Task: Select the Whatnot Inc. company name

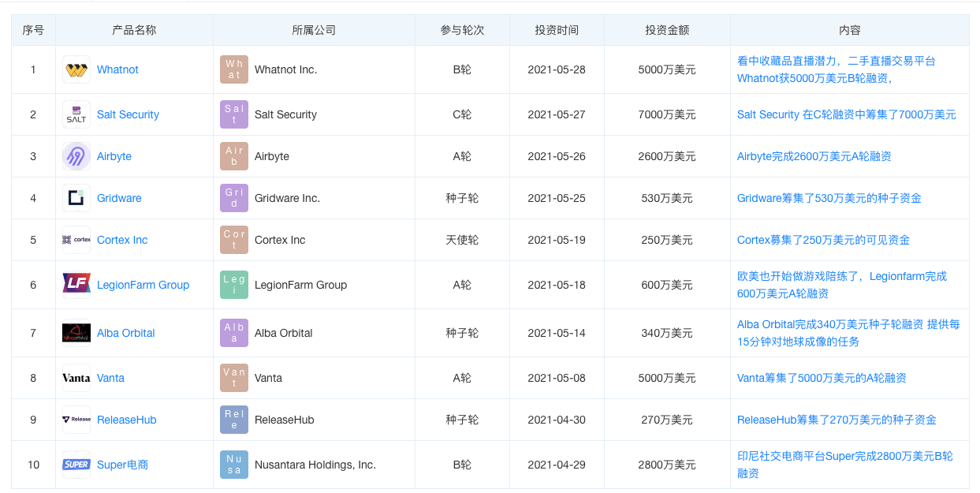Action: point(285,69)
